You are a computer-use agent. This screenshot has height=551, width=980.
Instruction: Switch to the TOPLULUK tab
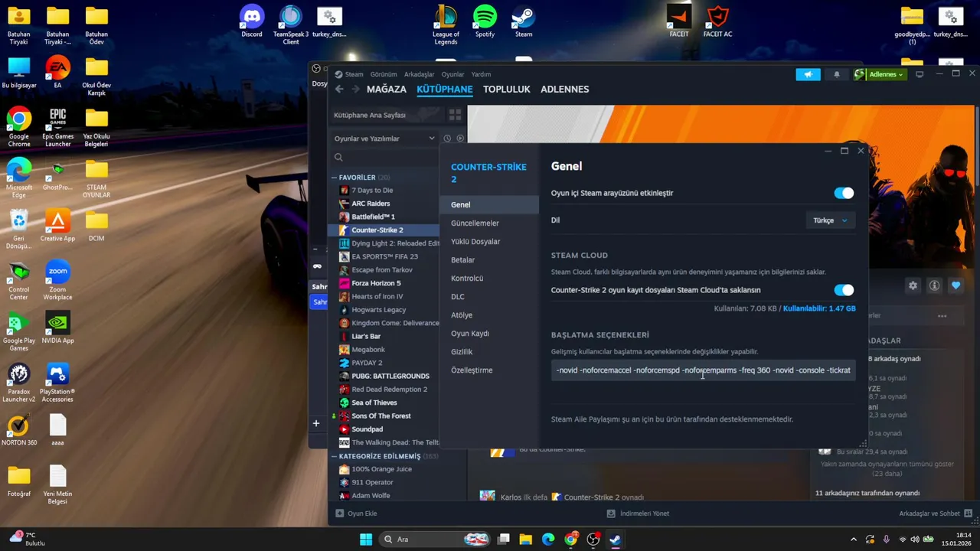tap(507, 90)
